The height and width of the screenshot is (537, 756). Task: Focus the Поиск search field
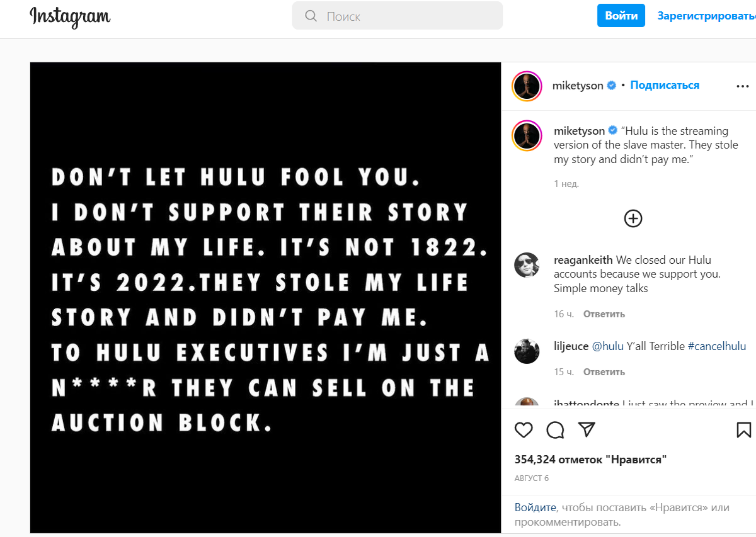click(398, 16)
